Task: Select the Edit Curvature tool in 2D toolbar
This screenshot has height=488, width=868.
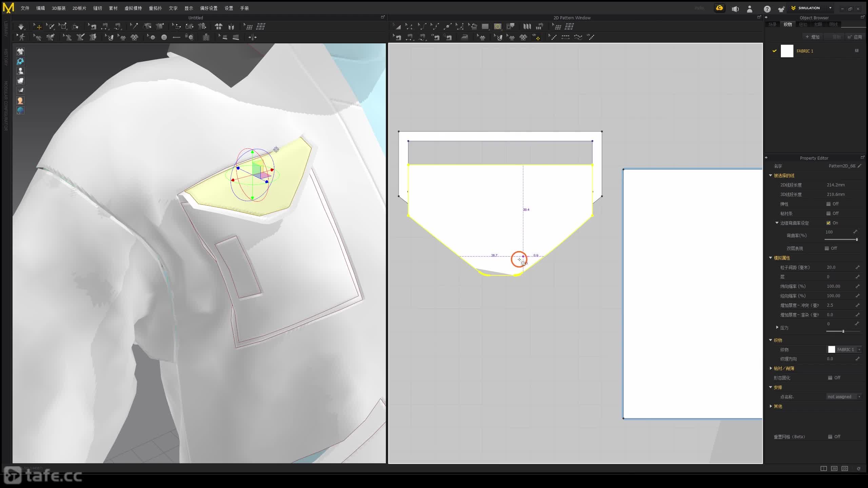Action: [422, 26]
